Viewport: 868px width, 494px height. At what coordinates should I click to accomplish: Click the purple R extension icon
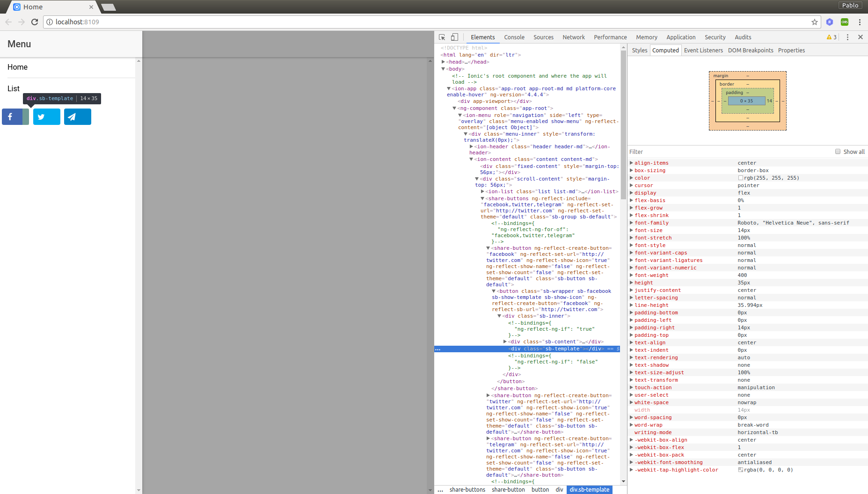830,22
